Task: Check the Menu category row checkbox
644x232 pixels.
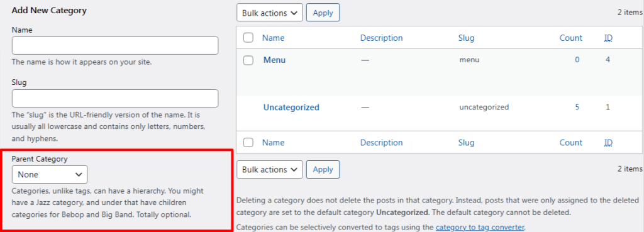Action: tap(248, 60)
